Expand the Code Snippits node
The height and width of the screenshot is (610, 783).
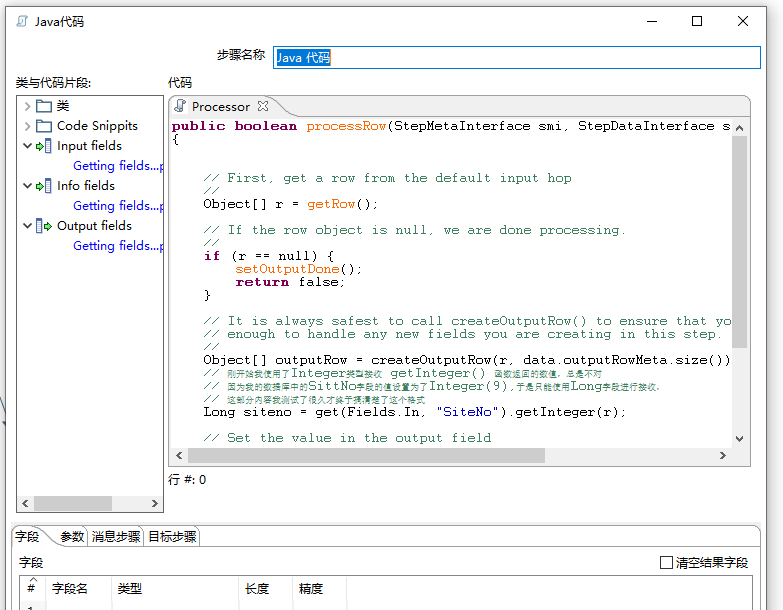pyautogui.click(x=27, y=126)
